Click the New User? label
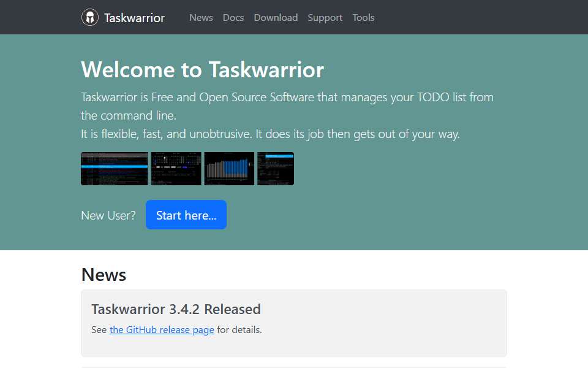 [x=108, y=215]
